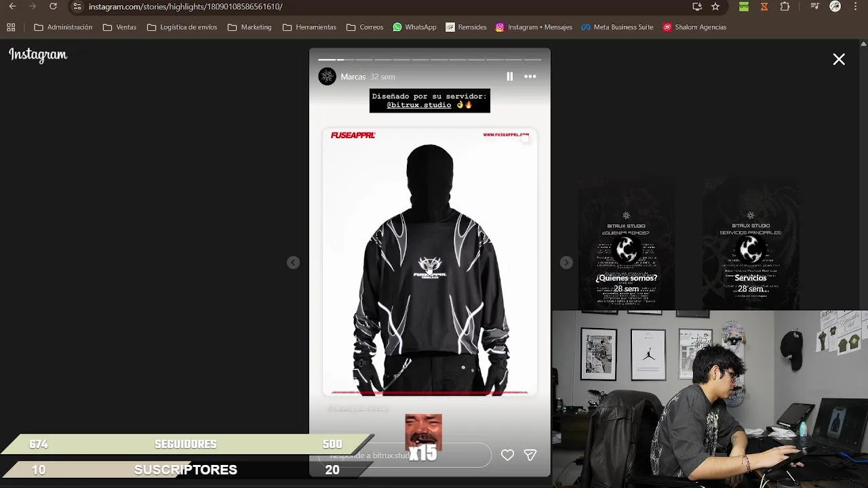Click the WWW.FUSEAPPRL.COM text in story
The image size is (868, 488).
click(x=506, y=135)
